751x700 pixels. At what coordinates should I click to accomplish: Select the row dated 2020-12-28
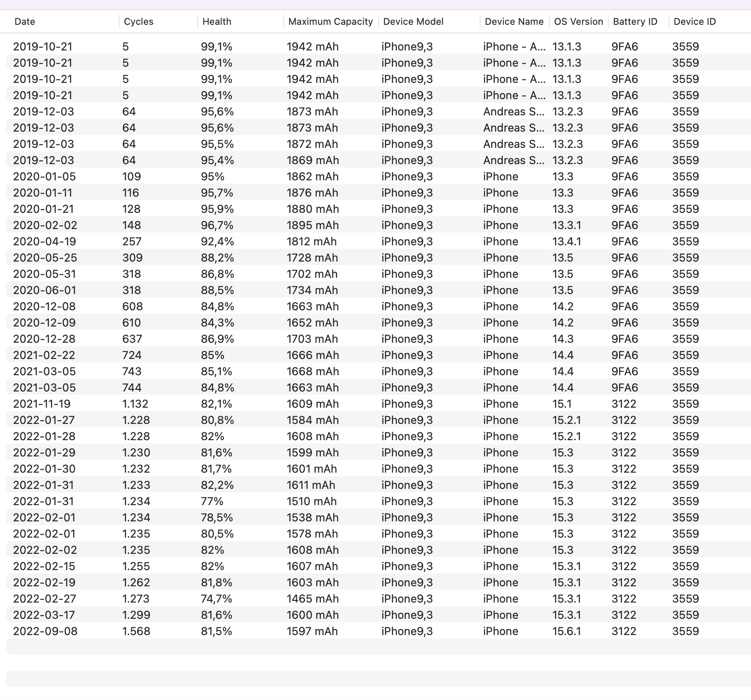(x=378, y=339)
